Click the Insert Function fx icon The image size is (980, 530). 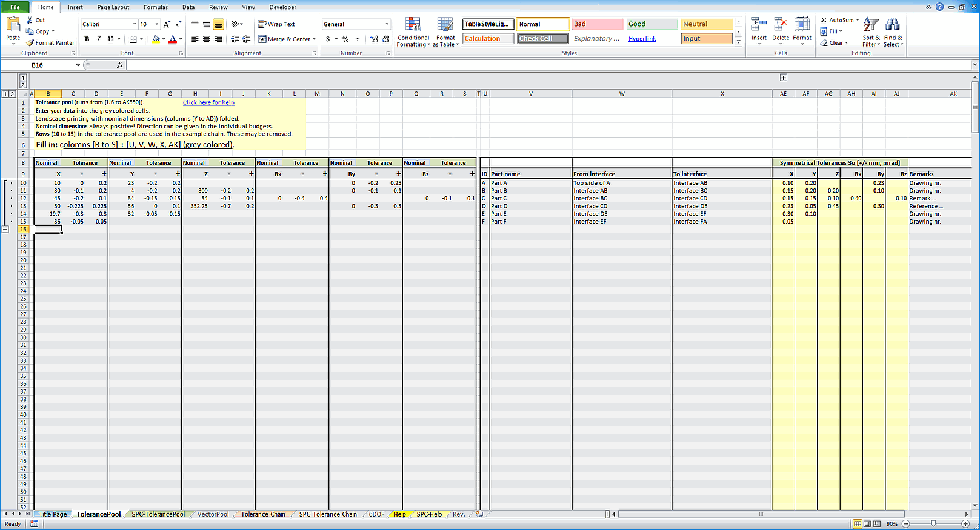pos(120,65)
